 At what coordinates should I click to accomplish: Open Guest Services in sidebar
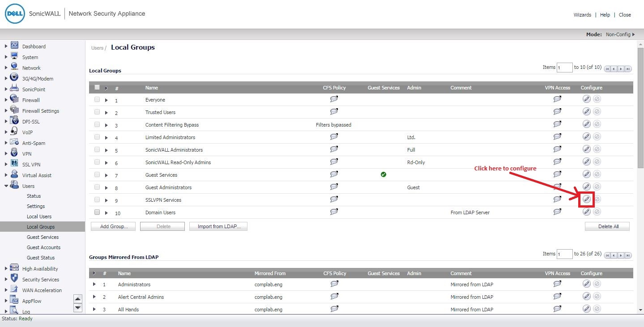[x=43, y=237]
